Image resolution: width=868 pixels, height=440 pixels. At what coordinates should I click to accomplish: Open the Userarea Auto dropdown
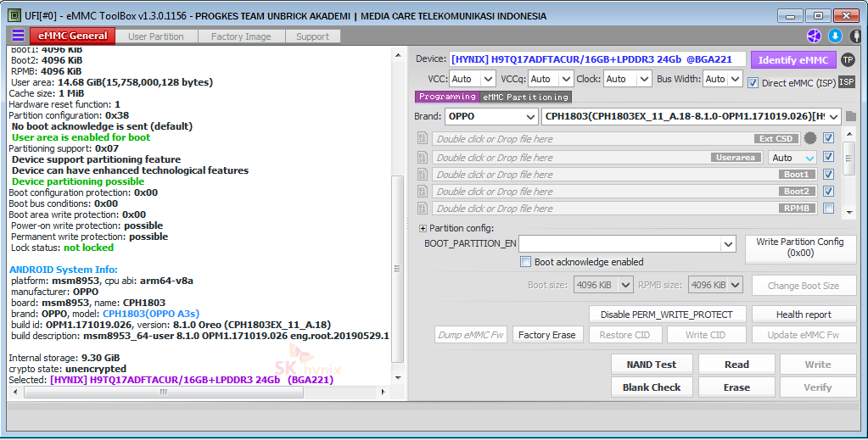point(792,158)
